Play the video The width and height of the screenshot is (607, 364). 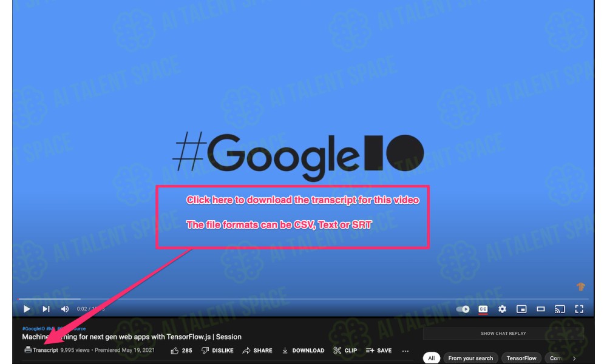click(27, 309)
